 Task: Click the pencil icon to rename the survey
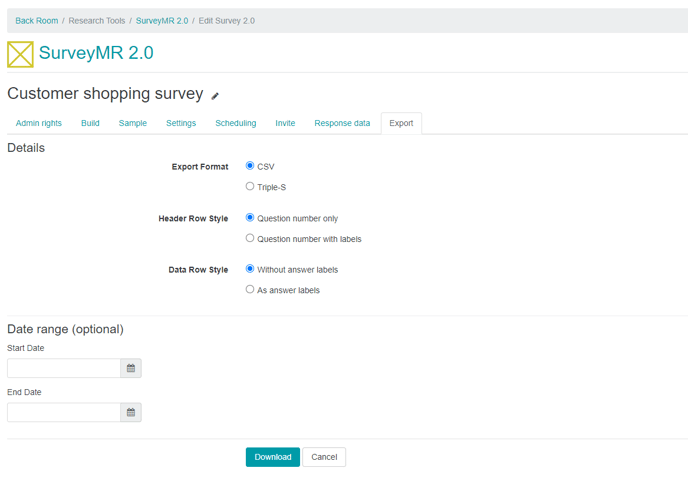point(215,96)
